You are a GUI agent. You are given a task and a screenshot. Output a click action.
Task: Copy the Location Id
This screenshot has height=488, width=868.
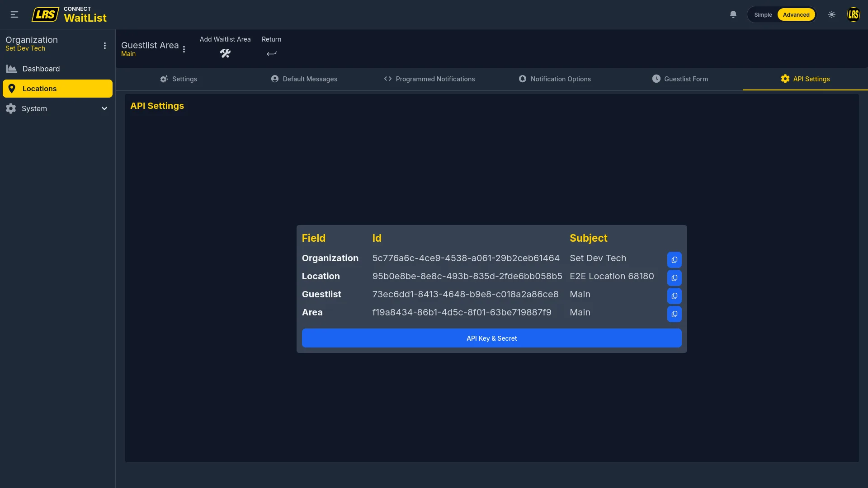click(x=675, y=278)
